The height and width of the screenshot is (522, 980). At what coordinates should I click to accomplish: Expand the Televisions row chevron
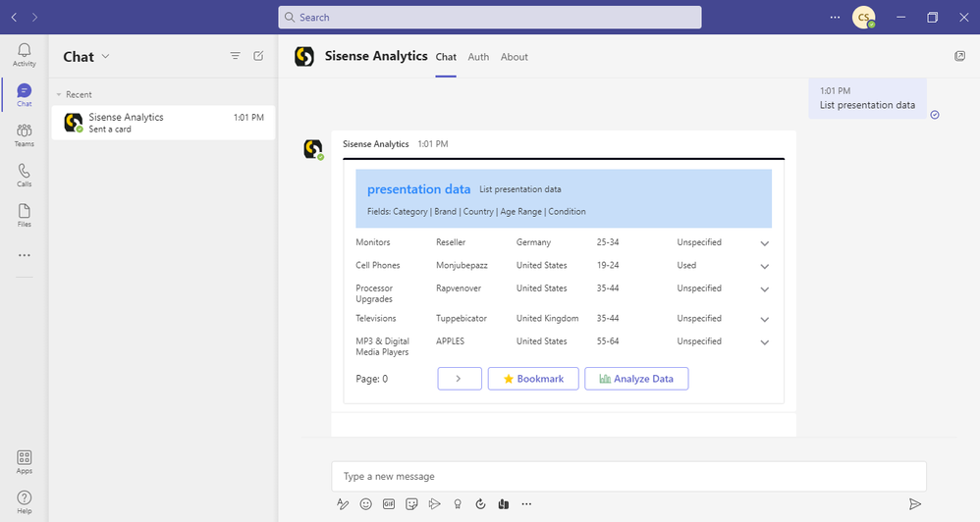765,319
